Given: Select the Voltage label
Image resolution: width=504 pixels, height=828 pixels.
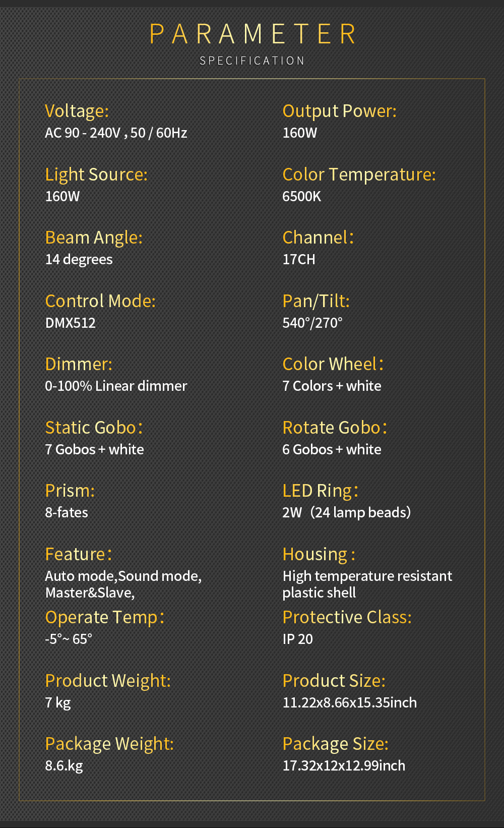Looking at the screenshot, I should click(x=77, y=111).
